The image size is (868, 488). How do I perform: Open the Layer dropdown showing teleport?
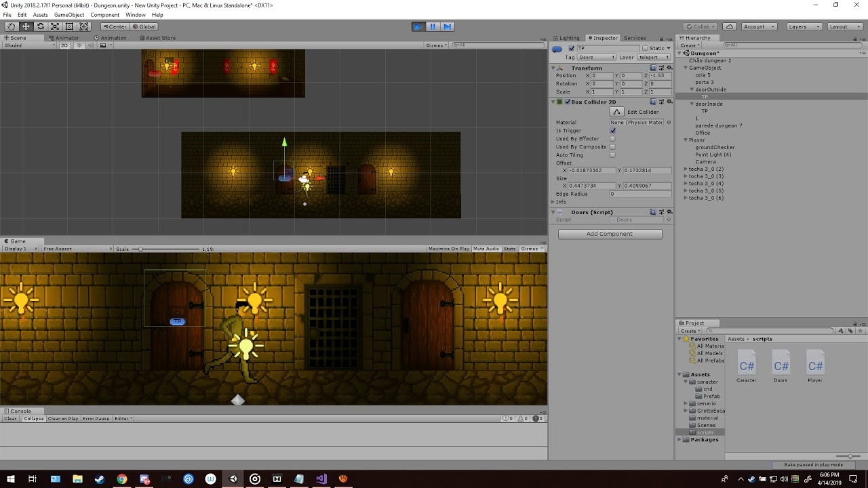(654, 58)
